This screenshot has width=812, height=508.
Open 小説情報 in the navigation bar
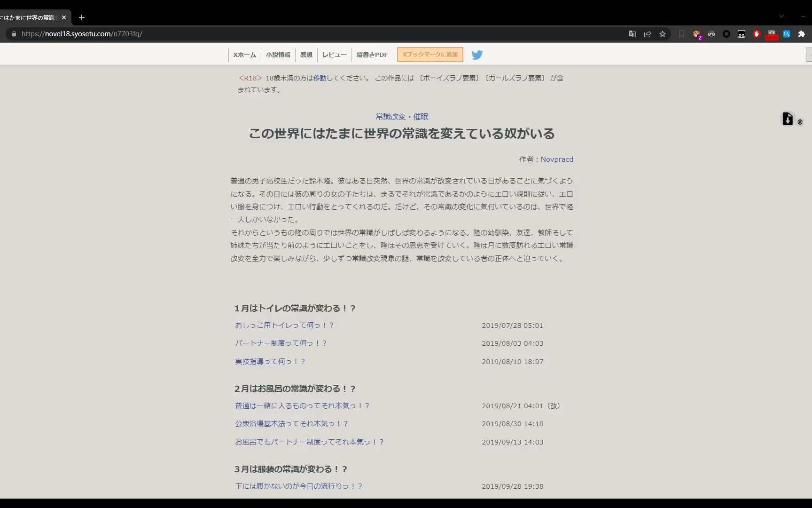278,55
